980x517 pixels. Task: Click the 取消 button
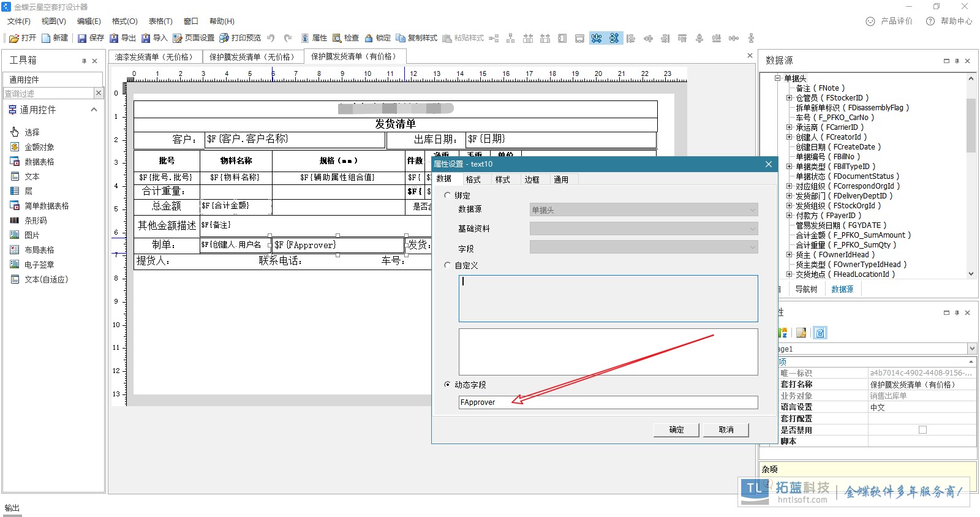(726, 430)
